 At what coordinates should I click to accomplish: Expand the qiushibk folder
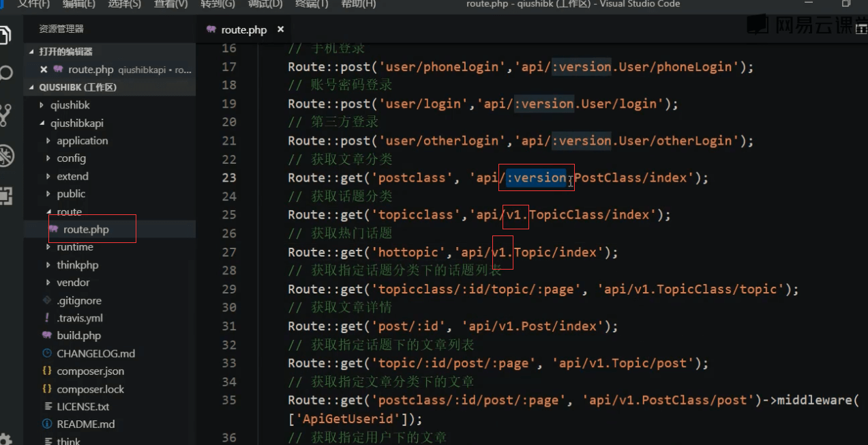(x=70, y=105)
